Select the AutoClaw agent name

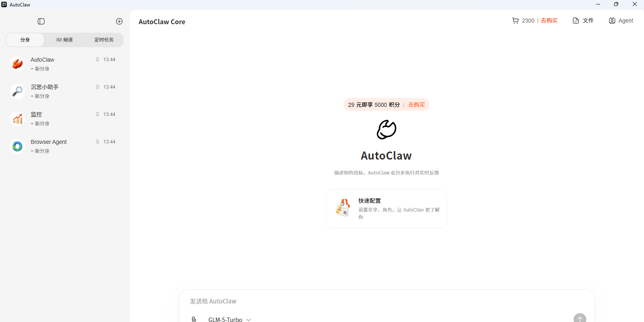coord(42,60)
